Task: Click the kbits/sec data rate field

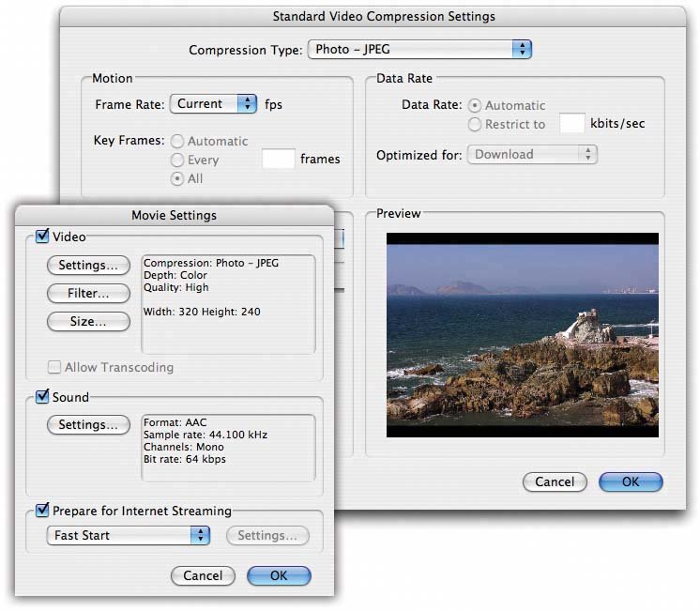Action: pyautogui.click(x=572, y=123)
